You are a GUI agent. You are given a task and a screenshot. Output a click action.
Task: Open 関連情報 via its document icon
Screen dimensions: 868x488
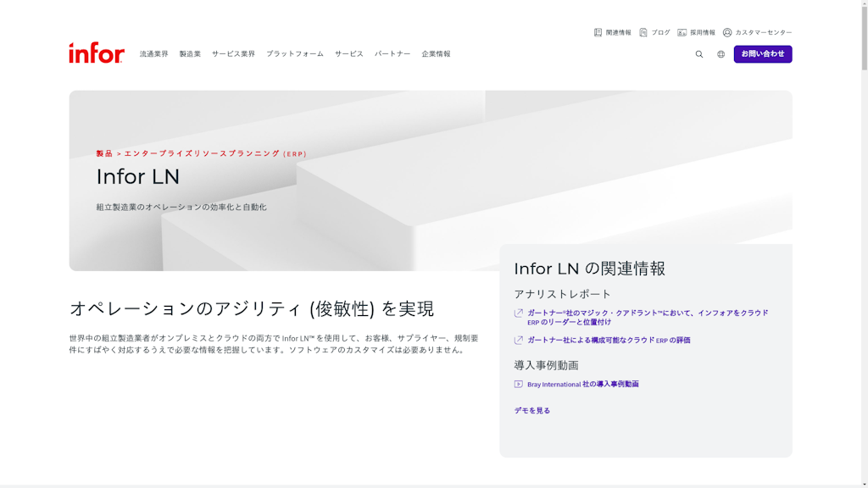(597, 31)
